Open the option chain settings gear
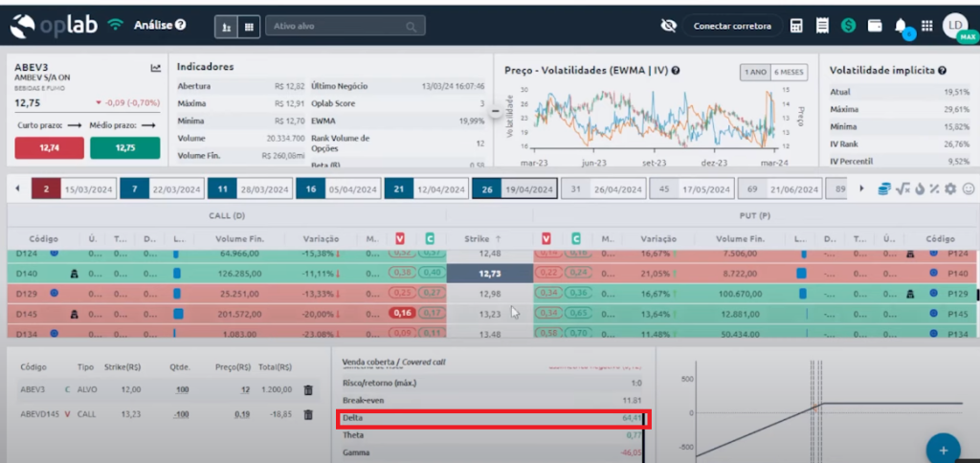Viewport: 980px width, 463px height. [950, 188]
